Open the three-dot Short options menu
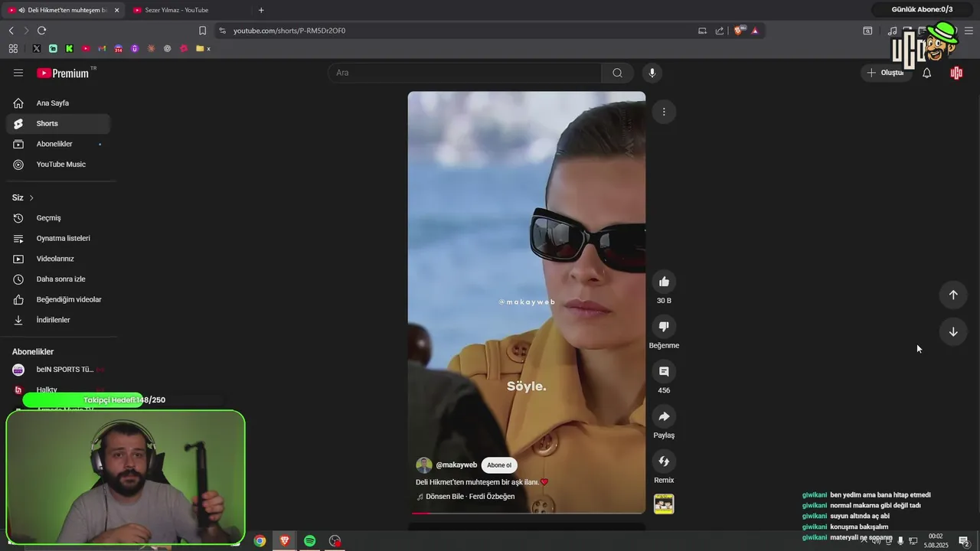The image size is (980, 551). (x=664, y=112)
